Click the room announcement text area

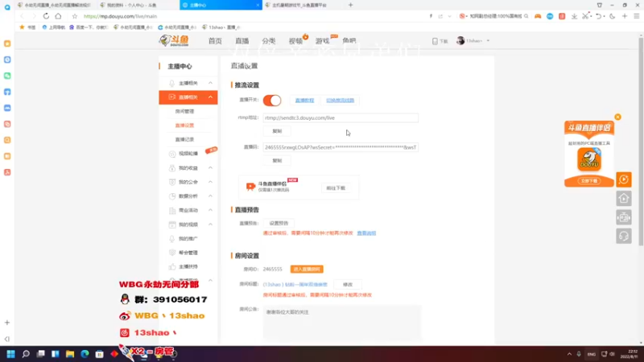pos(341,323)
